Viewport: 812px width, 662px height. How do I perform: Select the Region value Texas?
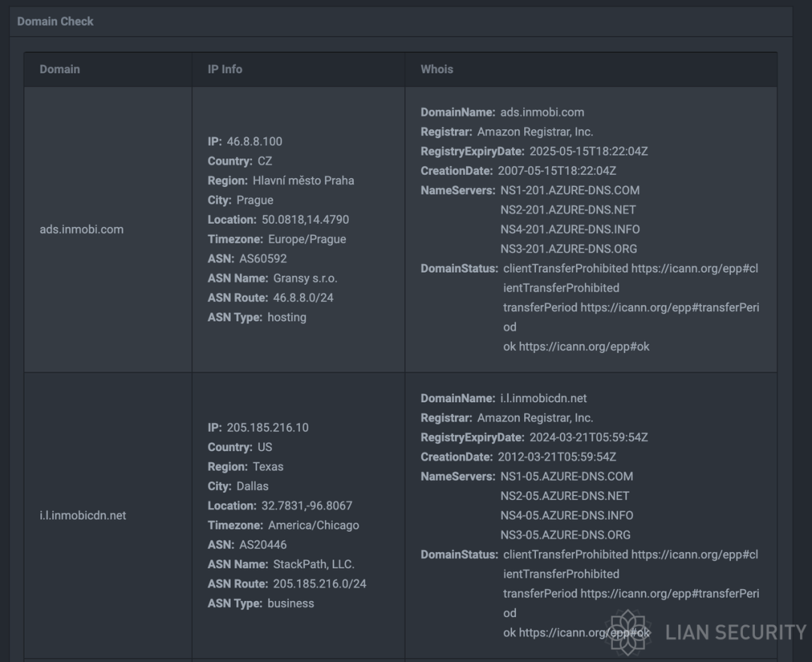point(268,467)
